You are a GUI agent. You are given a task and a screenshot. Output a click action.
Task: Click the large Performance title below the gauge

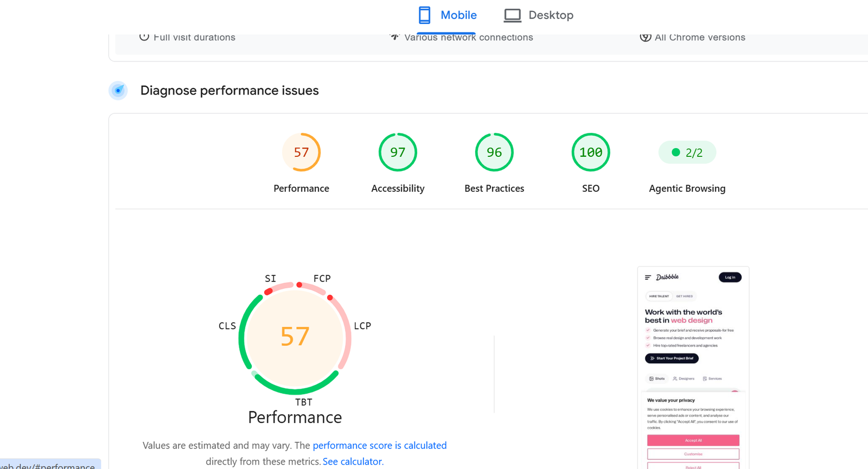[x=295, y=417]
